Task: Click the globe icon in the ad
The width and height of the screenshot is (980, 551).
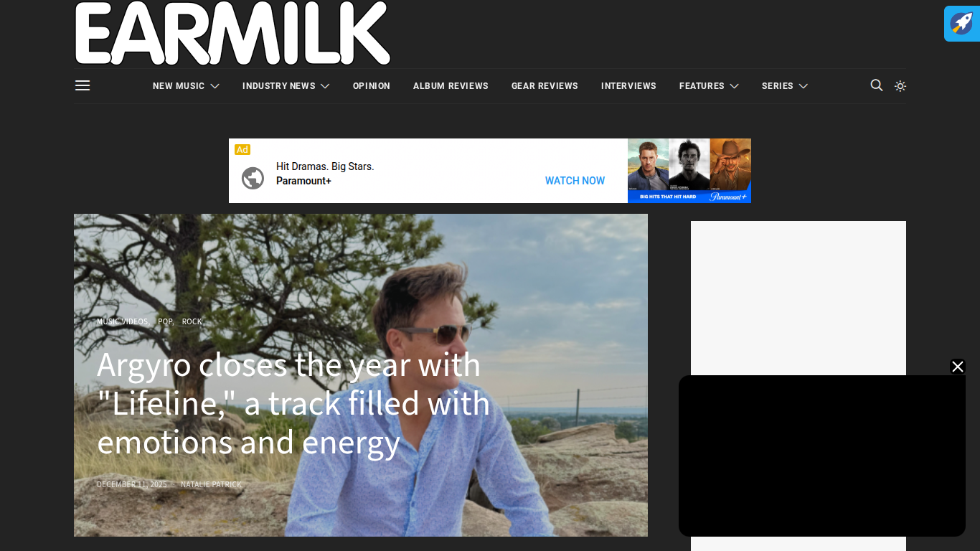Action: tap(253, 178)
